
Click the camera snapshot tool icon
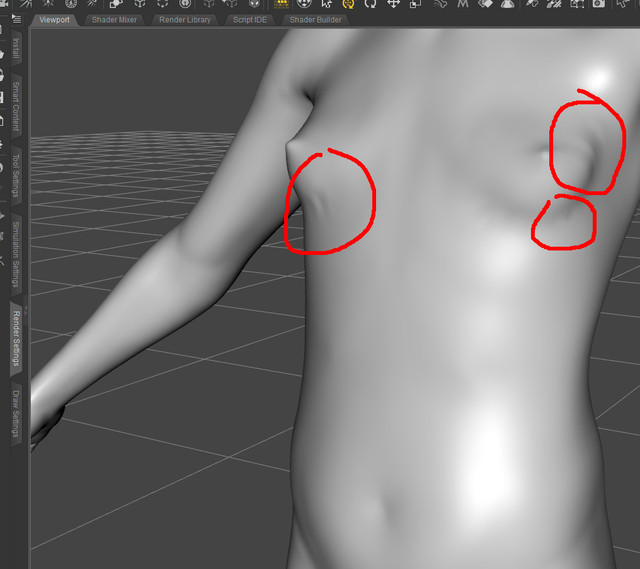pos(599,4)
